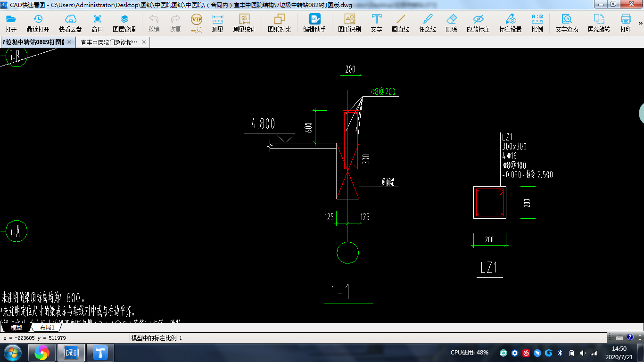The height and width of the screenshot is (362, 644).
Task: Open the Bluetooth tray icon
Action: tap(560, 353)
